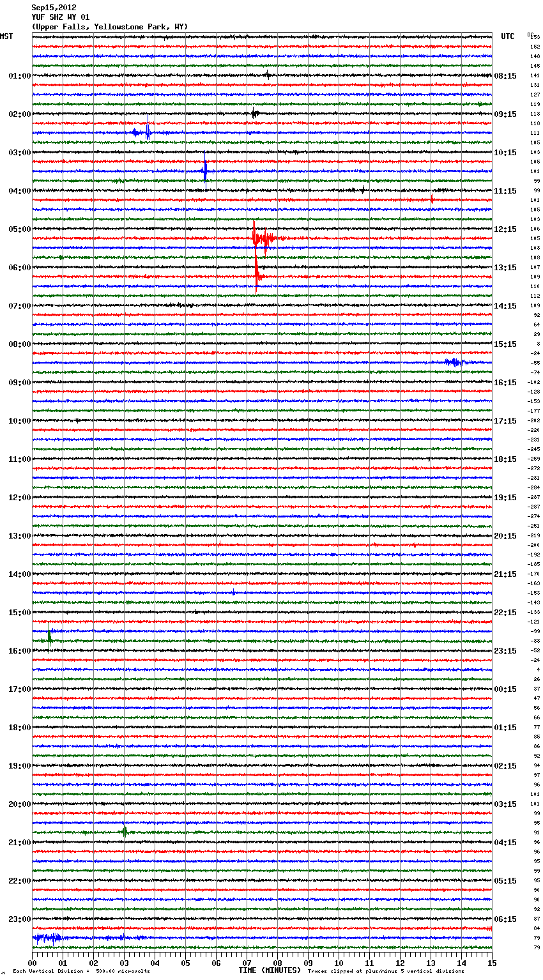
Task: Click the large red event on the 05:15 trace
Action: pos(264,238)
